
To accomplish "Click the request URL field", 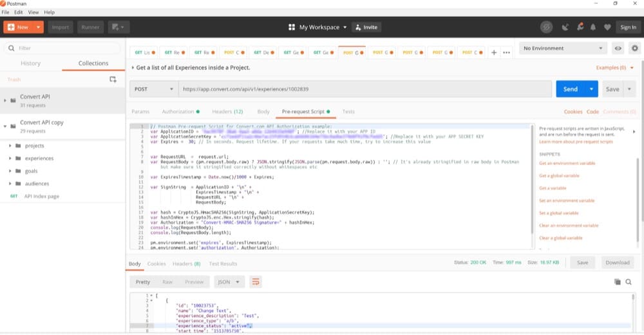I will pos(365,89).
